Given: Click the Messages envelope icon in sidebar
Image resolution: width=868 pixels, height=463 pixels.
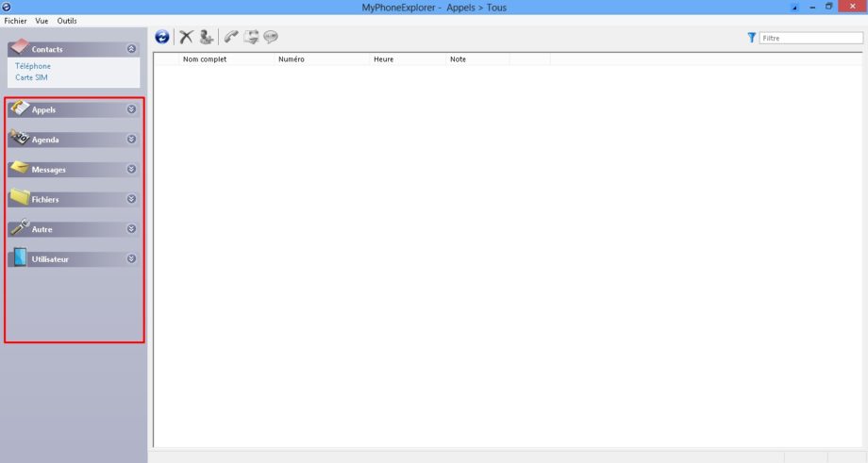Looking at the screenshot, I should pyautogui.click(x=19, y=168).
